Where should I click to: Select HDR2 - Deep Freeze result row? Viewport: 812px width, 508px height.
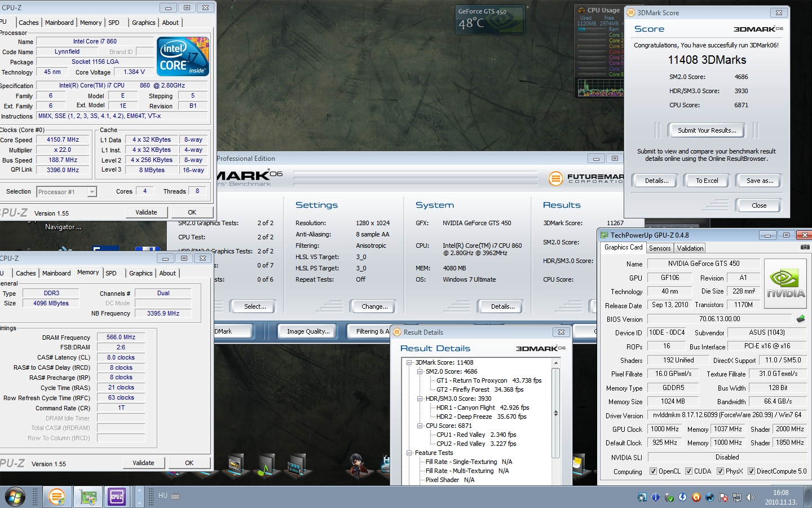point(481,417)
